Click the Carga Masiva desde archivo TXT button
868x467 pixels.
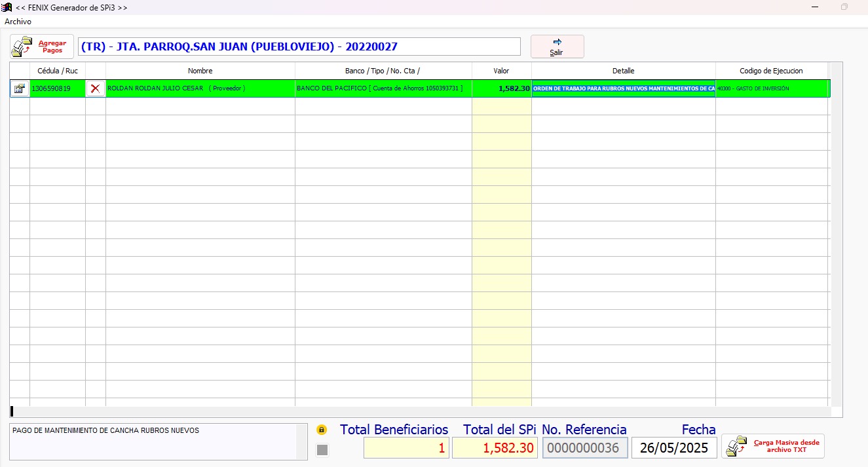[x=773, y=446]
